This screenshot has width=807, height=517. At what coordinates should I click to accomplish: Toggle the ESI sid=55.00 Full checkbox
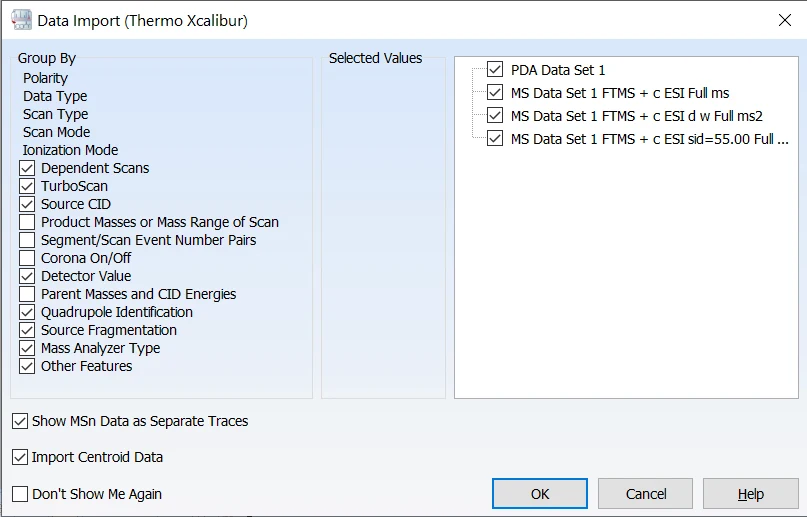[495, 139]
